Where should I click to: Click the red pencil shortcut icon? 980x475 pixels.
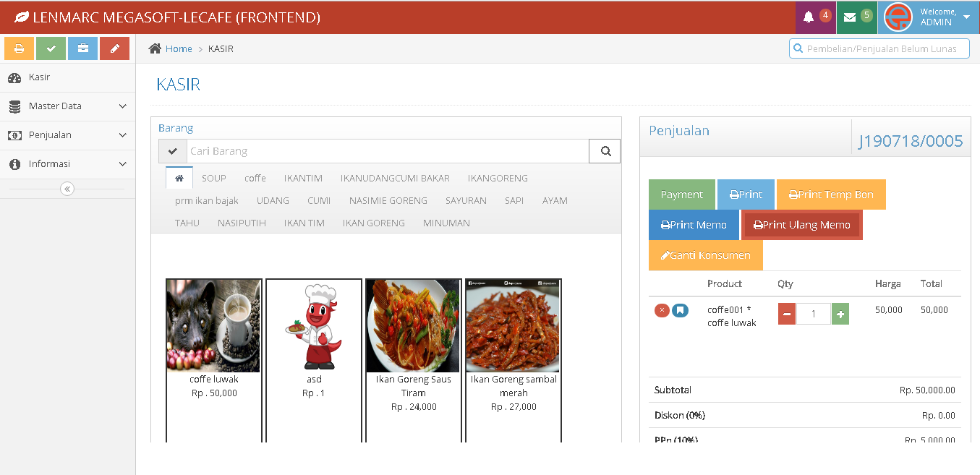pos(114,48)
